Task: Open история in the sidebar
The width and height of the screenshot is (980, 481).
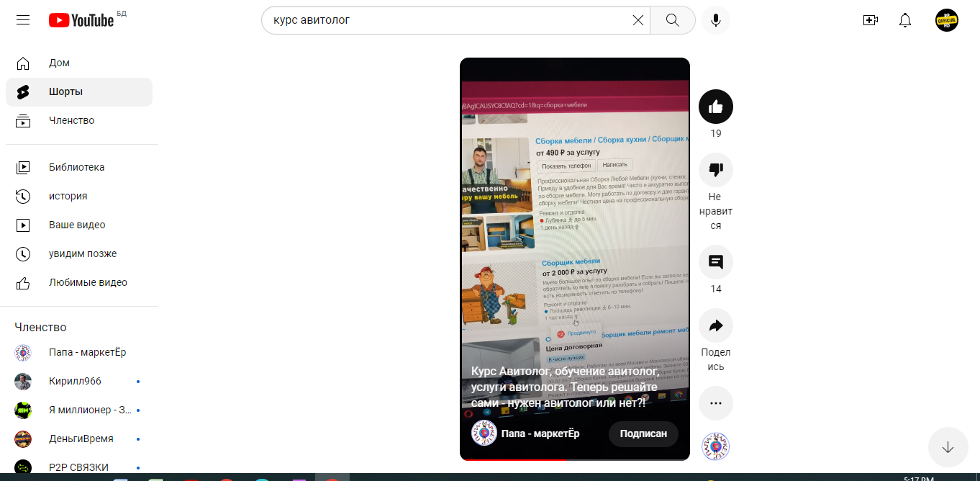Action: point(79,196)
